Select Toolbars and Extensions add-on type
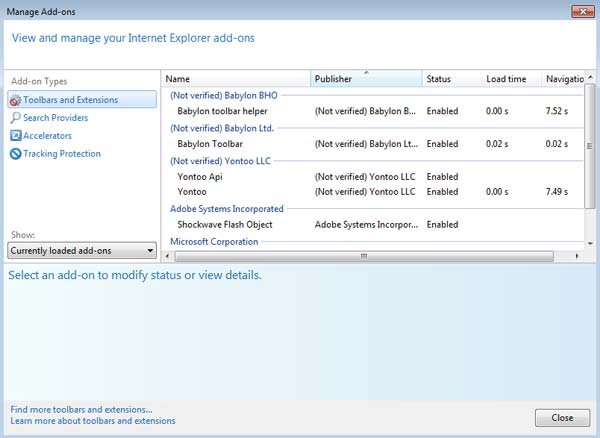Image resolution: width=600 pixels, height=438 pixels. 82,100
